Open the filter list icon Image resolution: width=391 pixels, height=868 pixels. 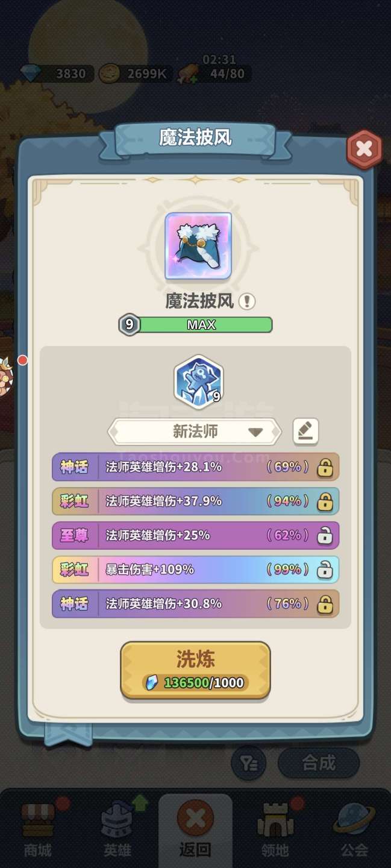point(249,763)
